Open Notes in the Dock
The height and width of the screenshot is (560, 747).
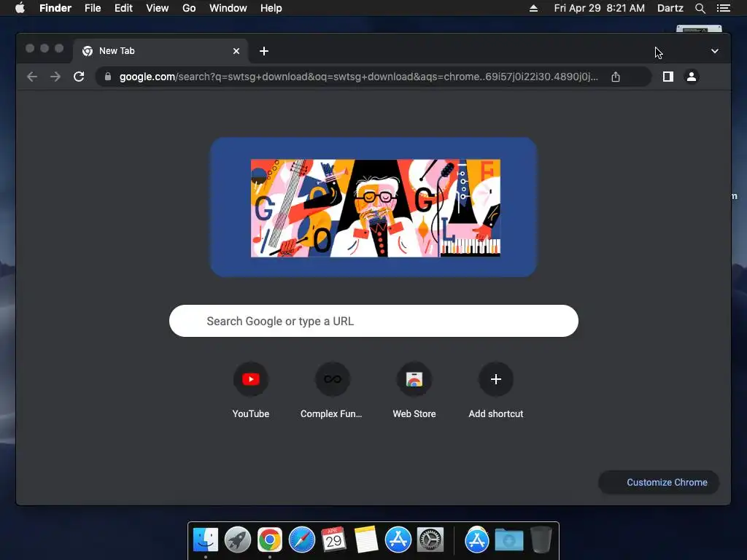click(x=366, y=540)
